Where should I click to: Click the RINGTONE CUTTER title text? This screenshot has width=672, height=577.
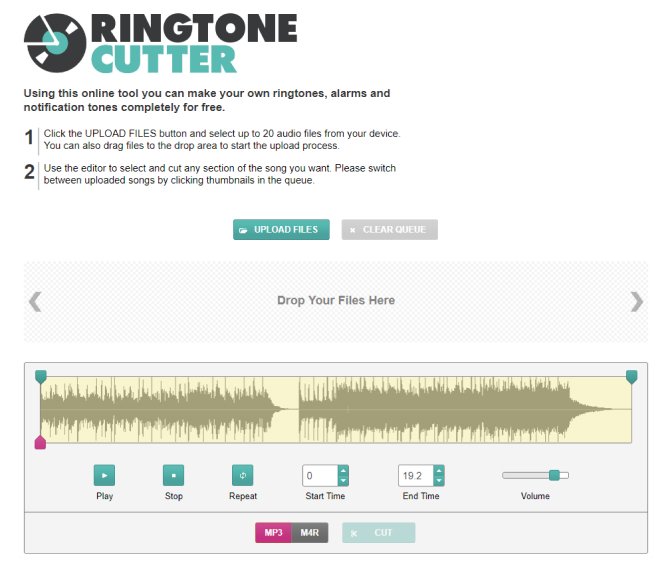tap(194, 43)
